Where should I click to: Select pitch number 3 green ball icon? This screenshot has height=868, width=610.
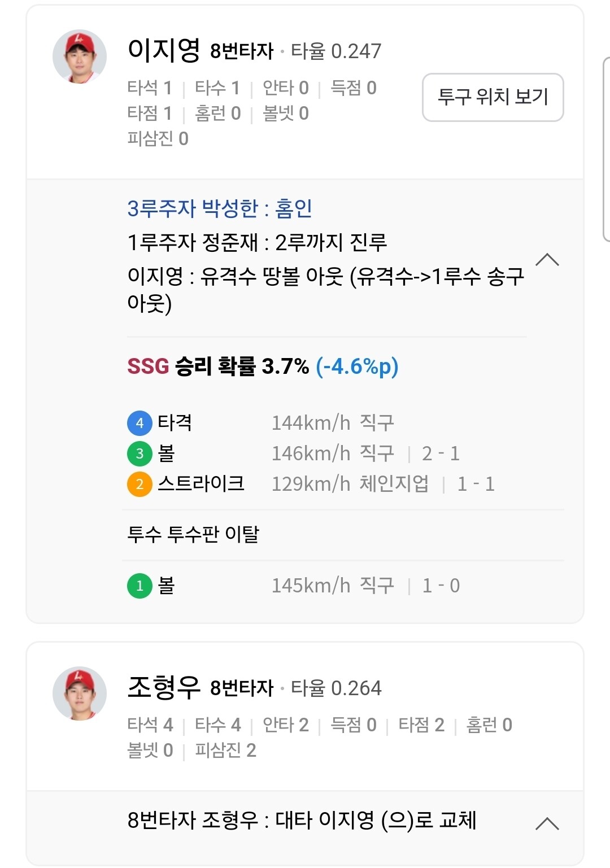pyautogui.click(x=140, y=453)
